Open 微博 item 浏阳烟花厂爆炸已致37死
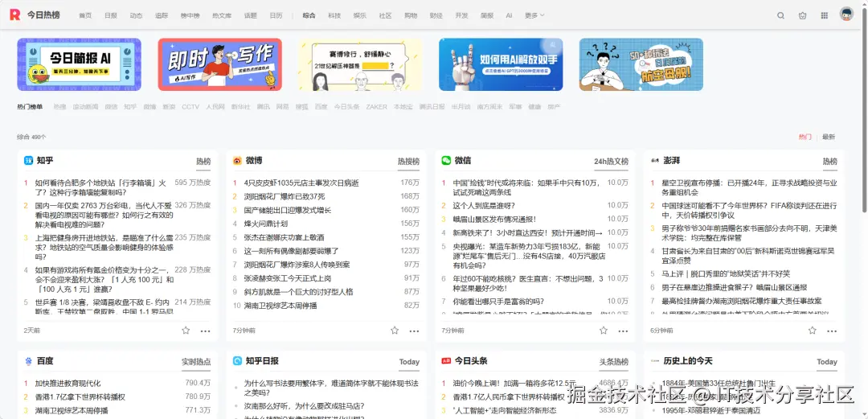868x419 pixels. [x=285, y=196]
